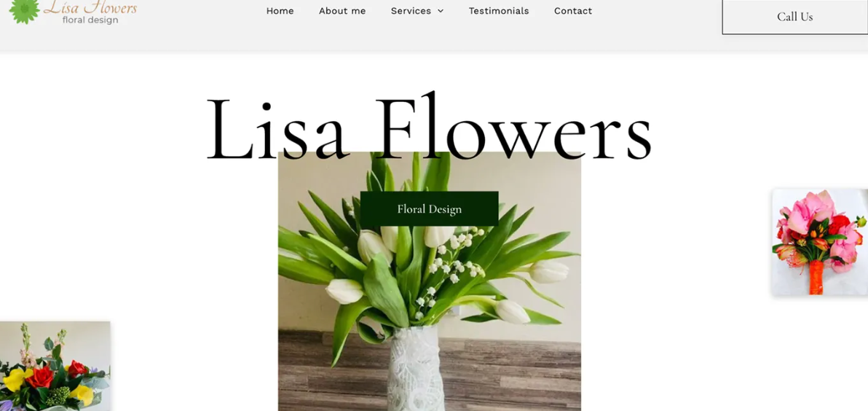Open the Home menu item
868x411 pixels.
[280, 11]
